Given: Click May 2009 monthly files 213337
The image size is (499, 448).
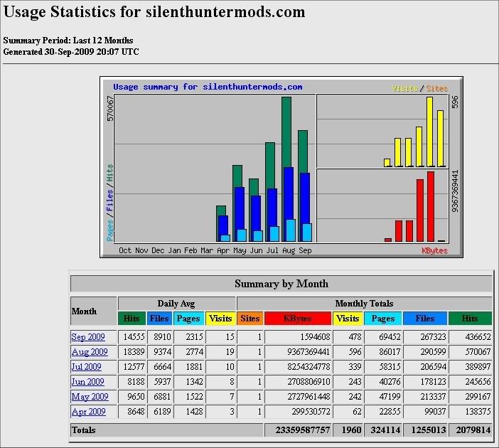Looking at the screenshot, I should (x=433, y=397).
